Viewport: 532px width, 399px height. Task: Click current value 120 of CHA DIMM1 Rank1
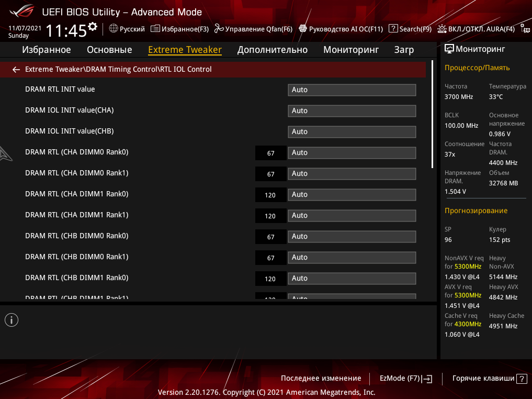(271, 216)
